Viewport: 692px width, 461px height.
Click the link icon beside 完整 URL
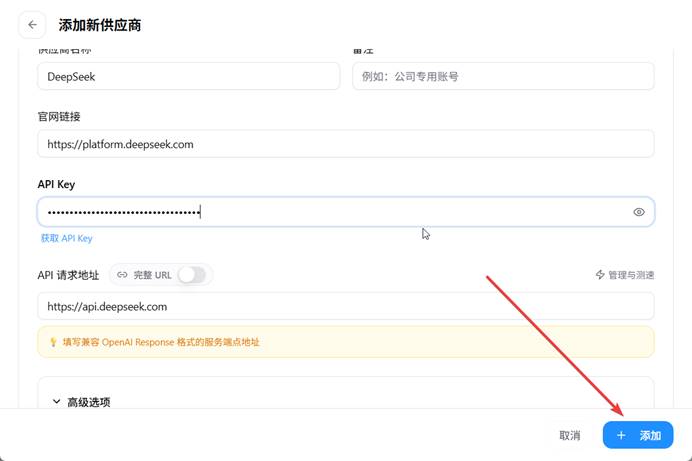pos(122,275)
